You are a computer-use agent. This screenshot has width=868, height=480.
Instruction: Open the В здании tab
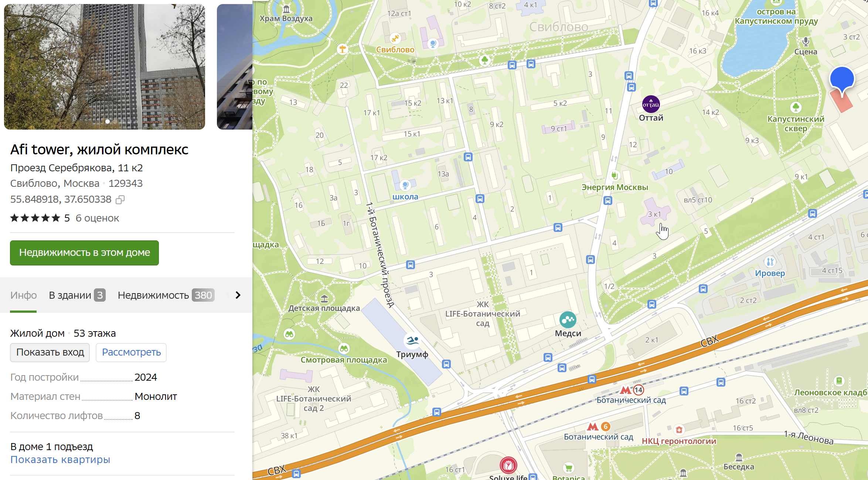pos(77,295)
